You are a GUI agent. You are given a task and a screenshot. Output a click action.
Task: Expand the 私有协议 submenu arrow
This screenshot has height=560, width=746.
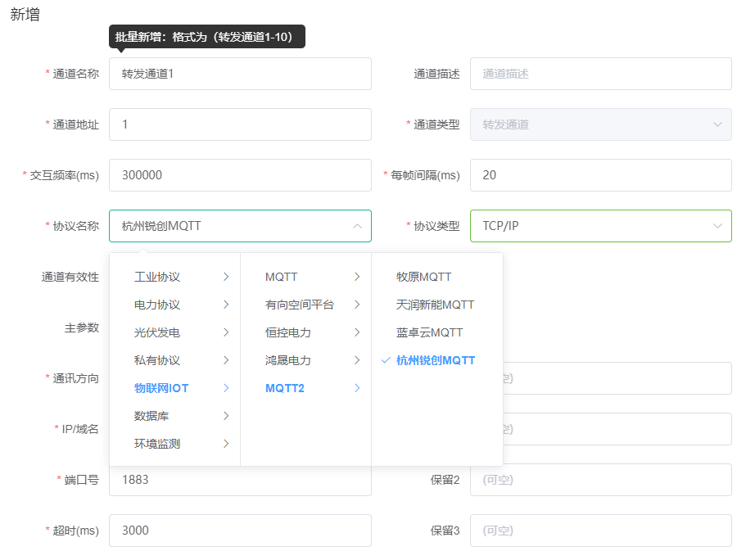pos(226,360)
